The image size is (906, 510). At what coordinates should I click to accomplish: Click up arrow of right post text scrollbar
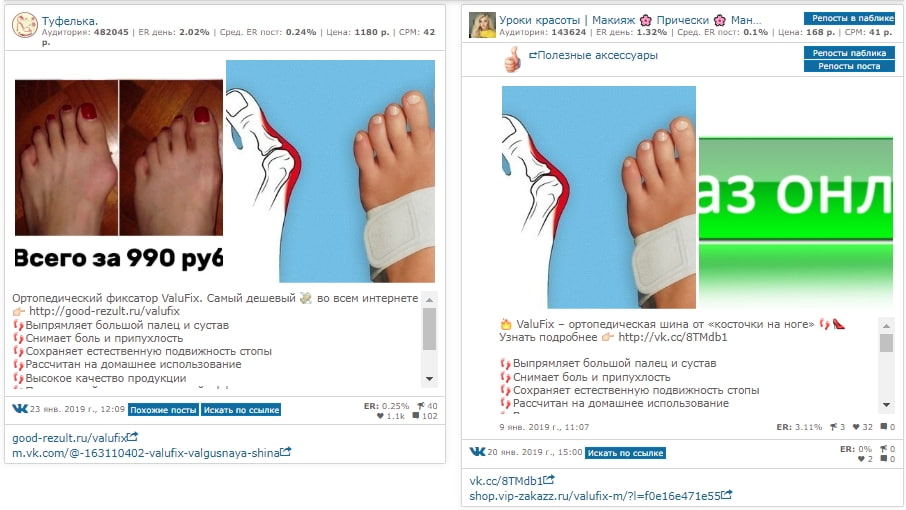[886, 326]
